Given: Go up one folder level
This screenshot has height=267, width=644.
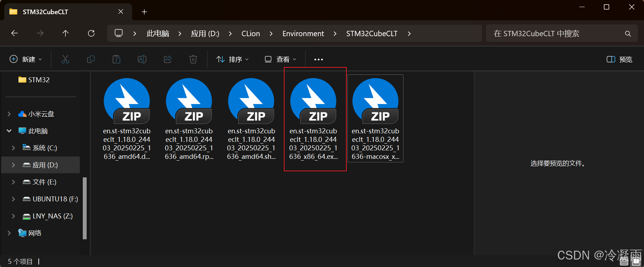Looking at the screenshot, I should (65, 33).
